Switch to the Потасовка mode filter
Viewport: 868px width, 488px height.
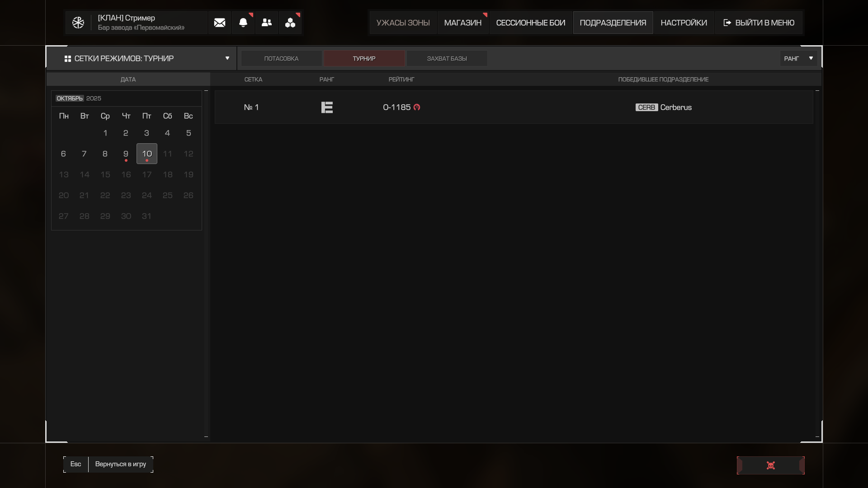point(281,59)
